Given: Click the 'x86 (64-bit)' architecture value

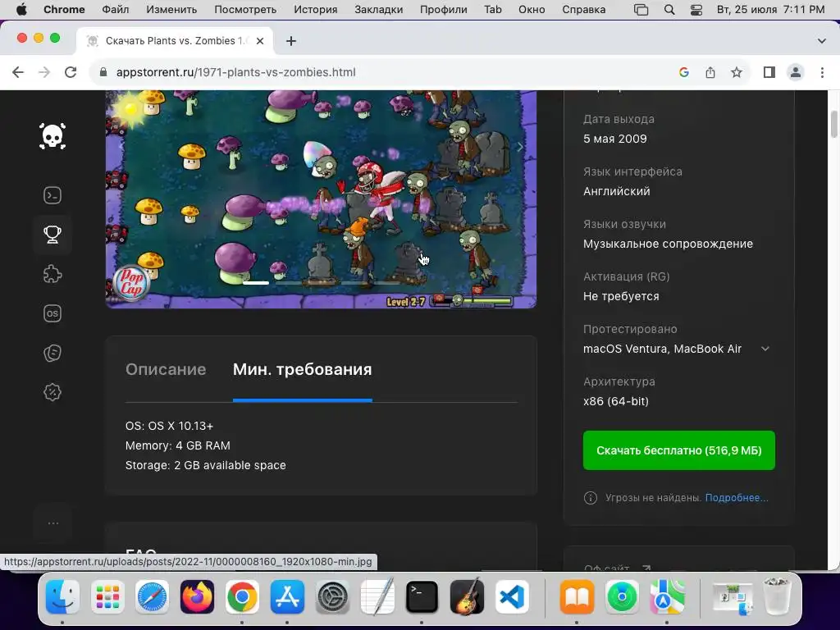Looking at the screenshot, I should coord(616,401).
